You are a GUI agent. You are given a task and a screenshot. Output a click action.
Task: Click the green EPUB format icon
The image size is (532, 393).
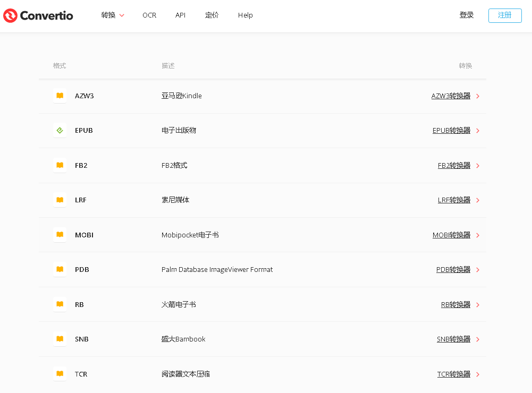pos(60,130)
